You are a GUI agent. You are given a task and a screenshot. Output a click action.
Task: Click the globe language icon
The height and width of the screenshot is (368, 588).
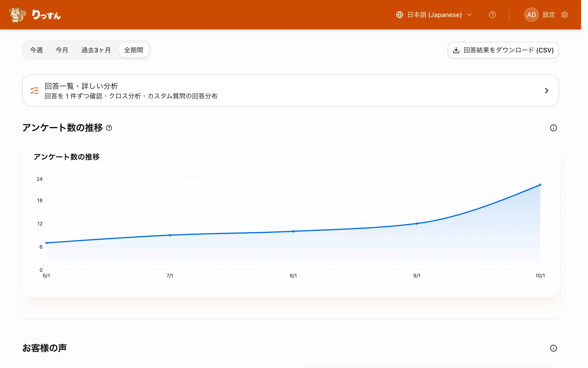pyautogui.click(x=399, y=15)
